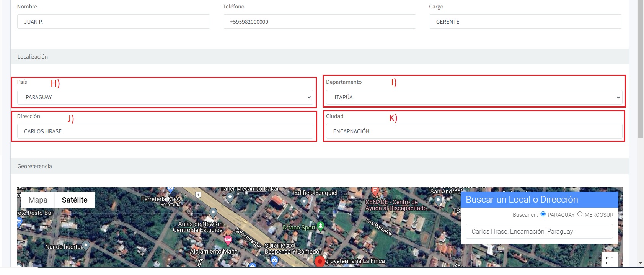
Task: Click the Ñande huerta map pin
Action: click(86, 245)
